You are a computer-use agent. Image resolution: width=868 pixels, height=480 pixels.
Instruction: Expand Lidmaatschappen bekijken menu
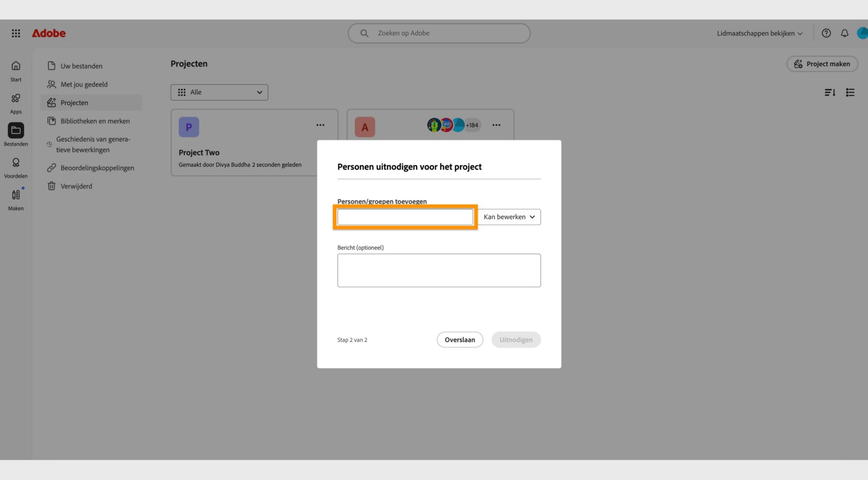[760, 33]
